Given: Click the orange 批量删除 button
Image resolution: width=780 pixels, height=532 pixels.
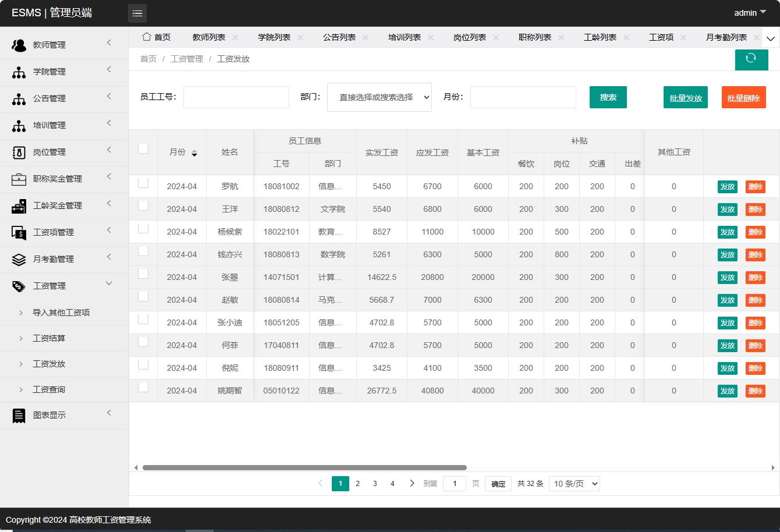Looking at the screenshot, I should (743, 97).
